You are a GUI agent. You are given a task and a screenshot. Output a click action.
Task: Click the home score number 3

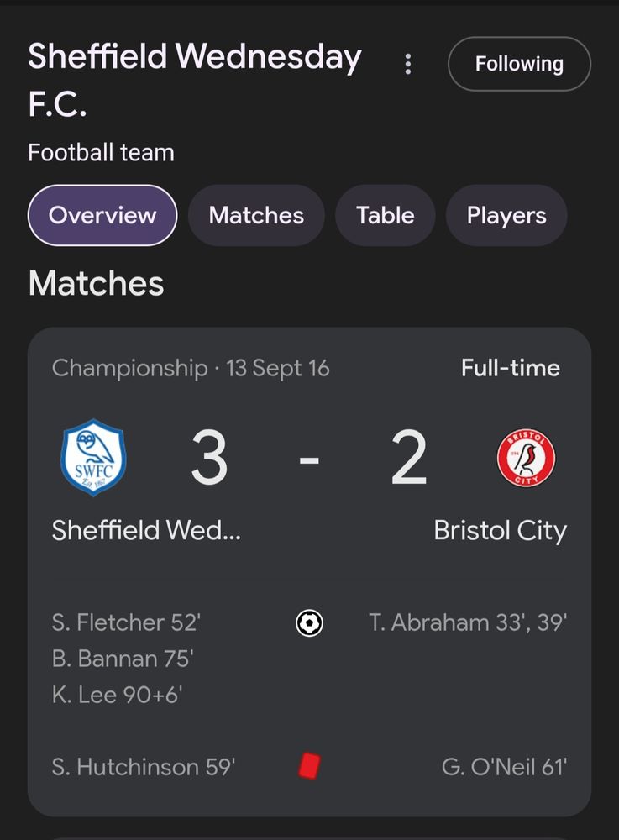[x=209, y=459]
